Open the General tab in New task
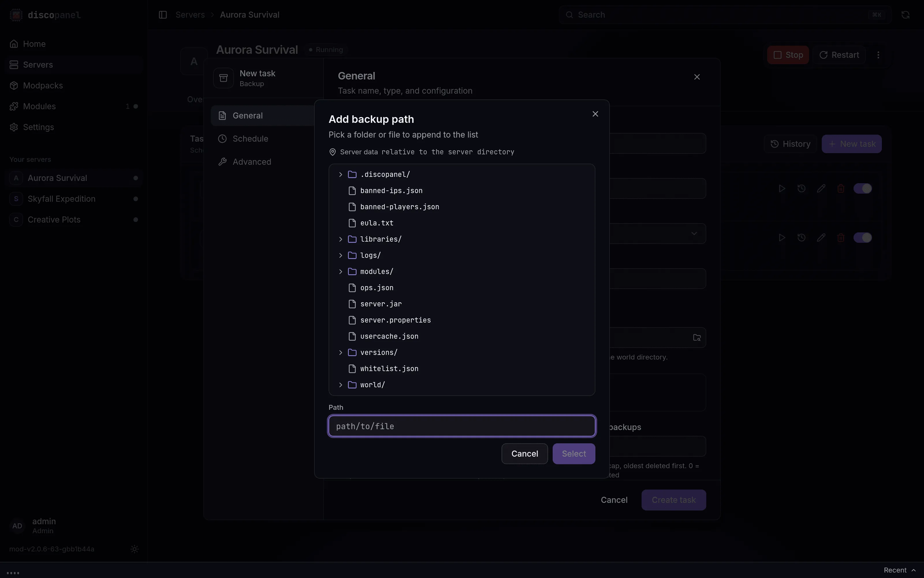This screenshot has width=924, height=578. tap(263, 115)
